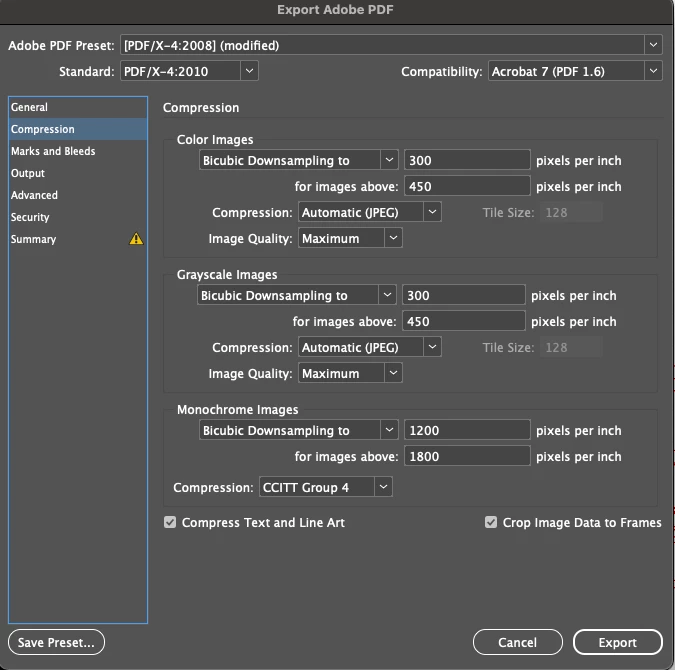The image size is (675, 670).
Task: Click Color Images above 450 ppi field
Action: point(467,186)
